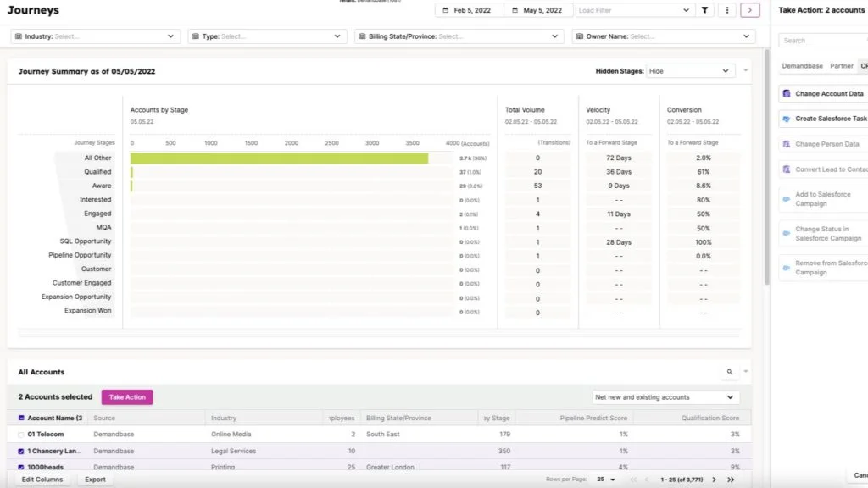Image resolution: width=868 pixels, height=488 pixels.
Task: Click the May 5, 2022 end date field
Action: (538, 10)
